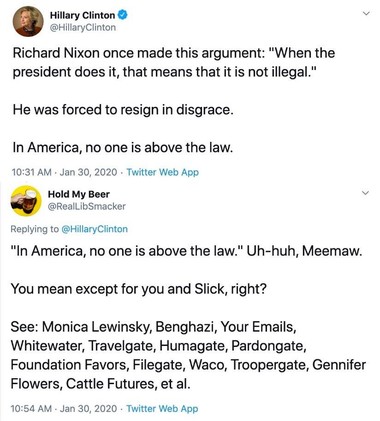
Task: Open the Hillary Clinton display name
Action: coord(82,15)
